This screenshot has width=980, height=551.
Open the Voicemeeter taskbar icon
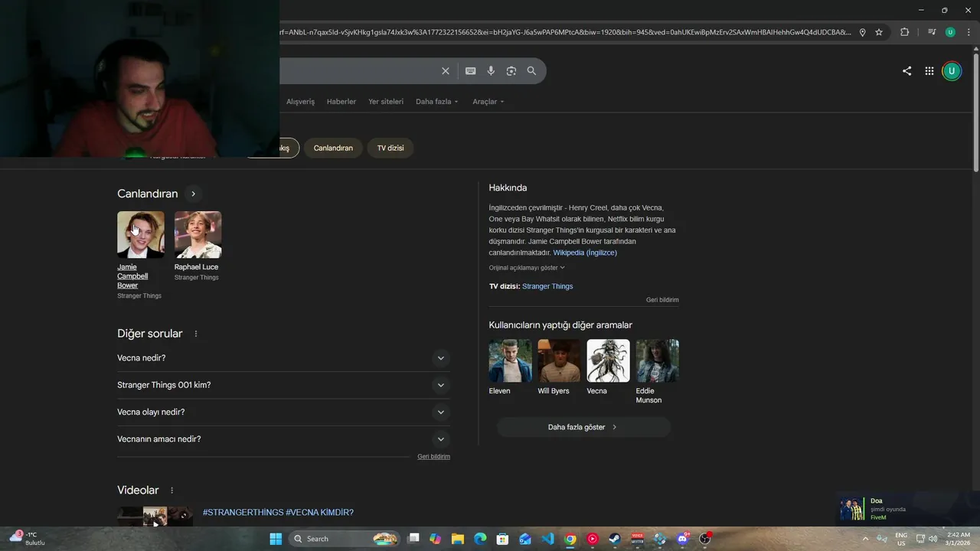pyautogui.click(x=637, y=539)
